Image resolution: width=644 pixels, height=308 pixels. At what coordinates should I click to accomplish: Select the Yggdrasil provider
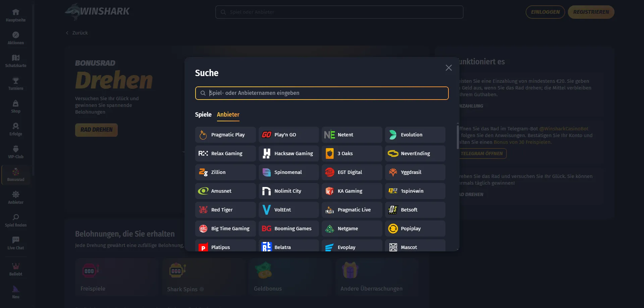[x=415, y=172]
